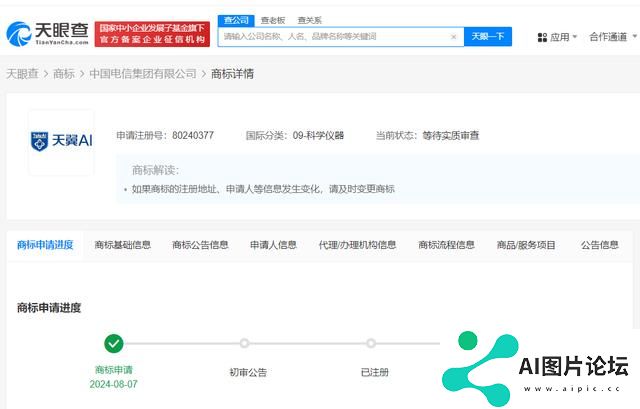Go to 商标 breadcrumb link

[64, 74]
